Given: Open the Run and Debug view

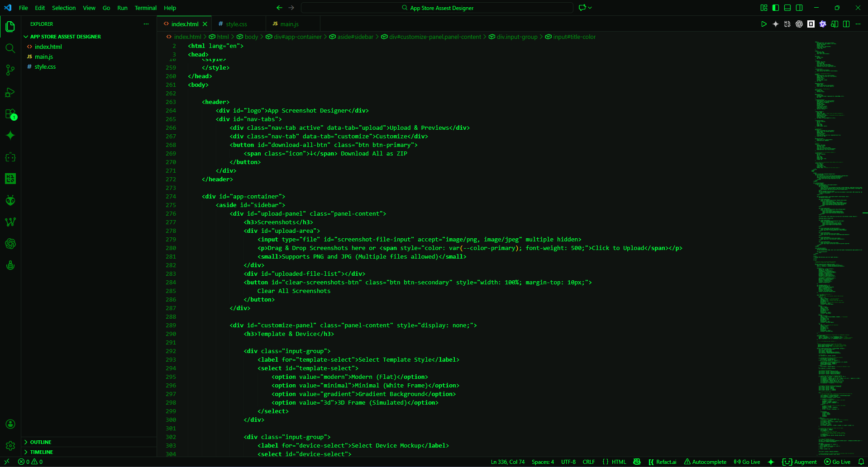Looking at the screenshot, I should (10, 92).
